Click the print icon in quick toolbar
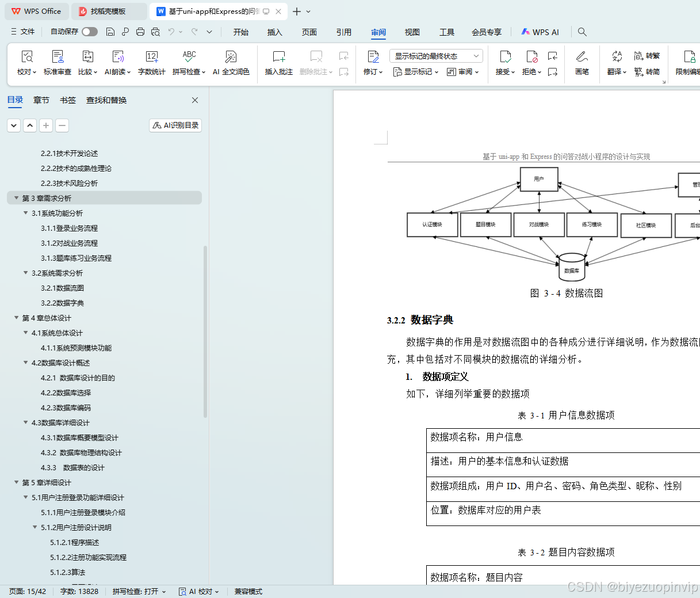 140,32
